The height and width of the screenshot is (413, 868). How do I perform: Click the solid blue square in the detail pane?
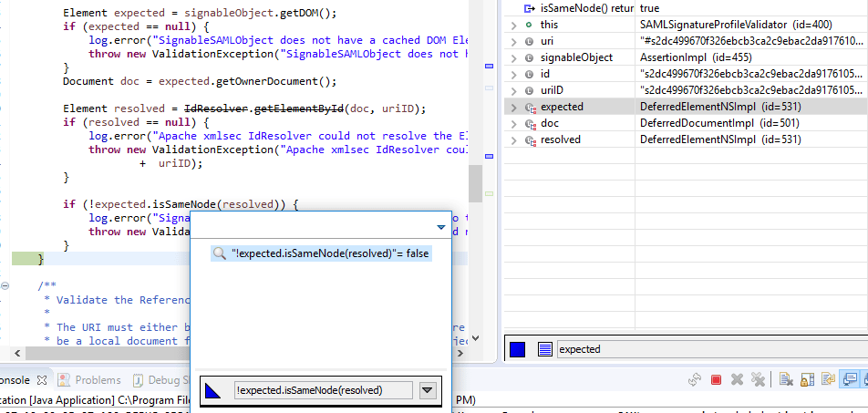coord(517,349)
